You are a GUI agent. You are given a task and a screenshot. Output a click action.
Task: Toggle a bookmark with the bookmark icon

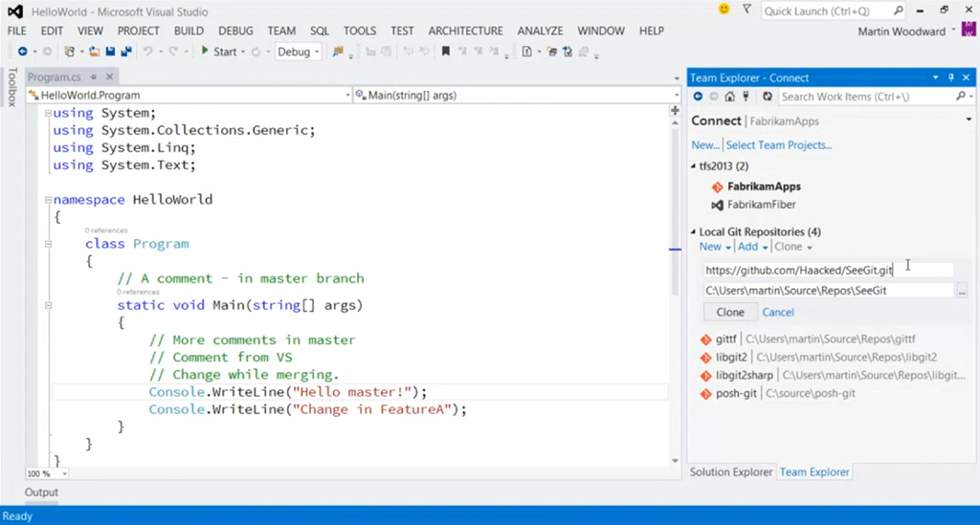click(x=446, y=52)
